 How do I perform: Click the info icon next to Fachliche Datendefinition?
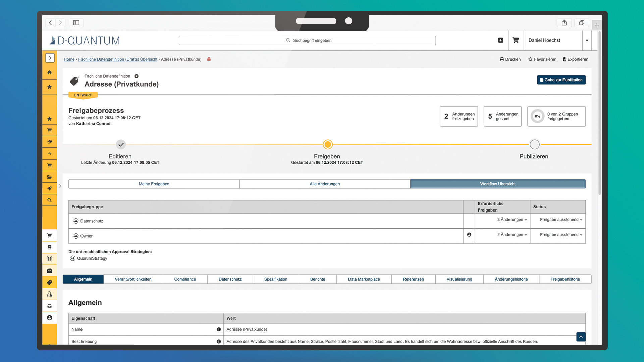tap(136, 76)
